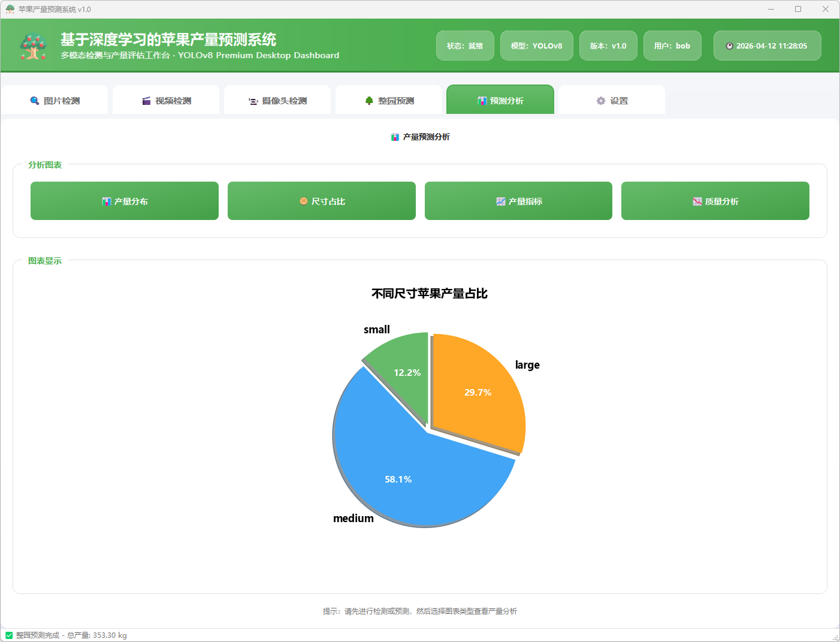Click the clock icon beside the timestamp
This screenshot has height=642, width=840.
(x=729, y=46)
